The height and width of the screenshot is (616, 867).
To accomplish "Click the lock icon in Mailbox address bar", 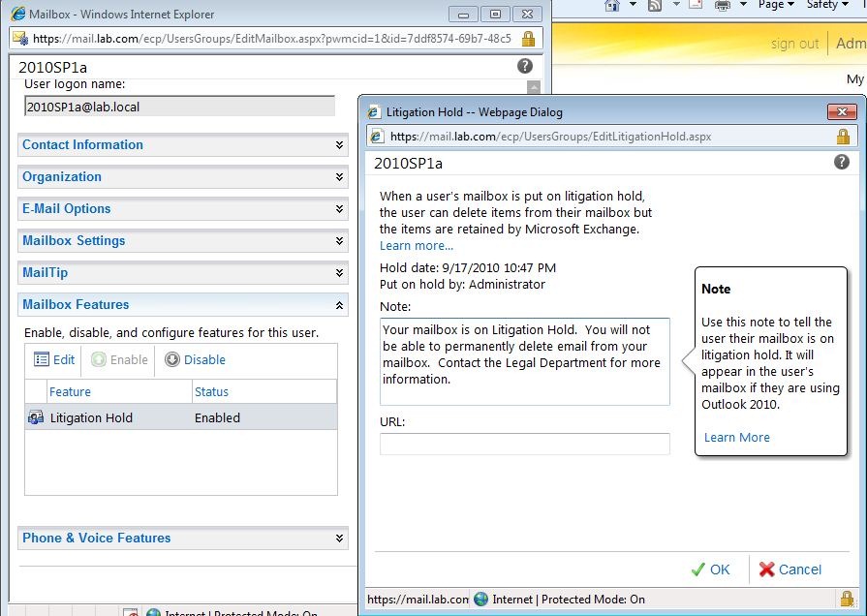I will 528,39.
